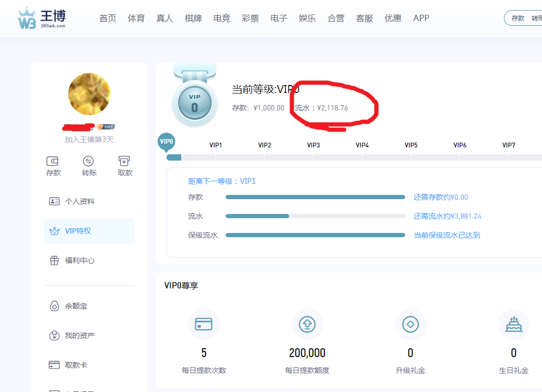Click the 转账 transfer icon
This screenshot has width=542, height=392.
(89, 162)
